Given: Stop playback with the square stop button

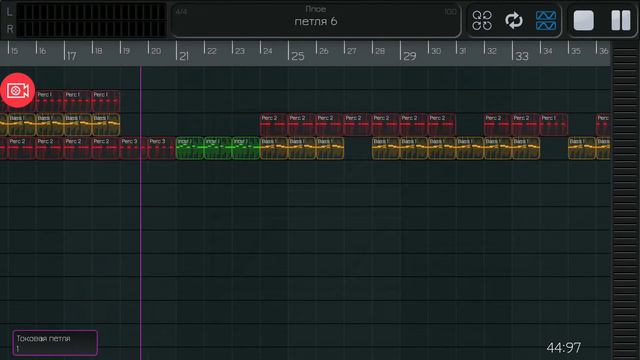Looking at the screenshot, I should [x=584, y=20].
